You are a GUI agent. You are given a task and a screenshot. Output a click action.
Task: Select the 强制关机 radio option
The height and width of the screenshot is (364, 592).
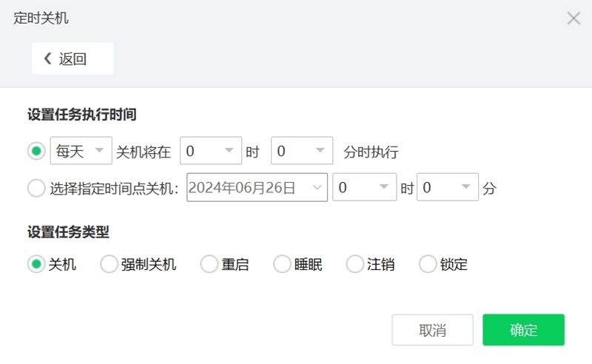(x=109, y=264)
